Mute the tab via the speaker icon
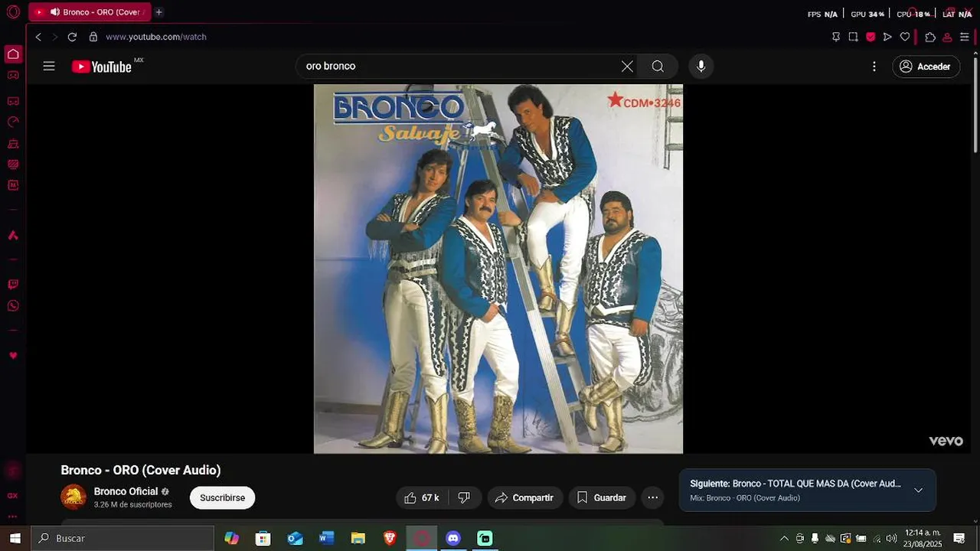The width and height of the screenshot is (980, 551). click(55, 12)
